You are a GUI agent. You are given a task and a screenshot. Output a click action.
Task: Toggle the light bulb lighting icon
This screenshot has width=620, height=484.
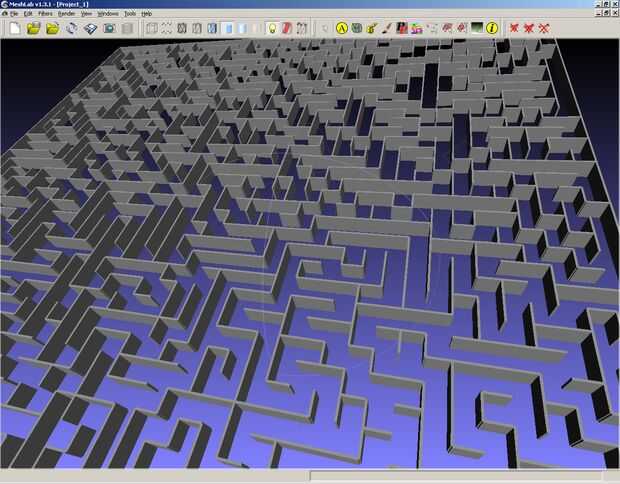tap(272, 28)
